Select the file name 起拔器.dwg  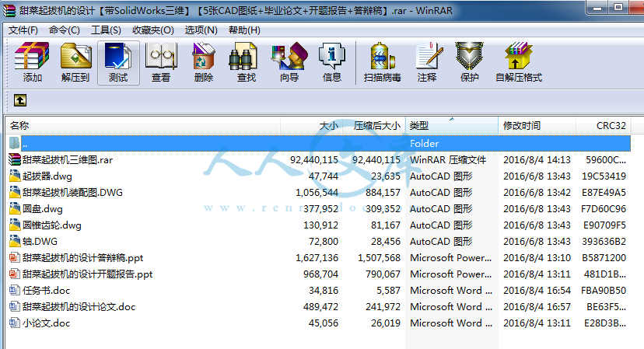(47, 176)
